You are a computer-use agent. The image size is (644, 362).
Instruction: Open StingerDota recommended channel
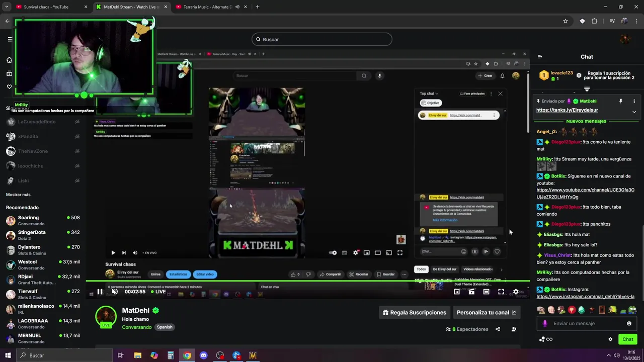click(x=43, y=235)
